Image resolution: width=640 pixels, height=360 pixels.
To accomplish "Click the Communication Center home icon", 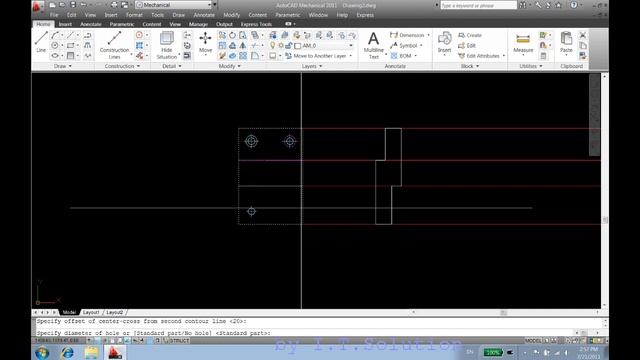I will coord(558,5).
